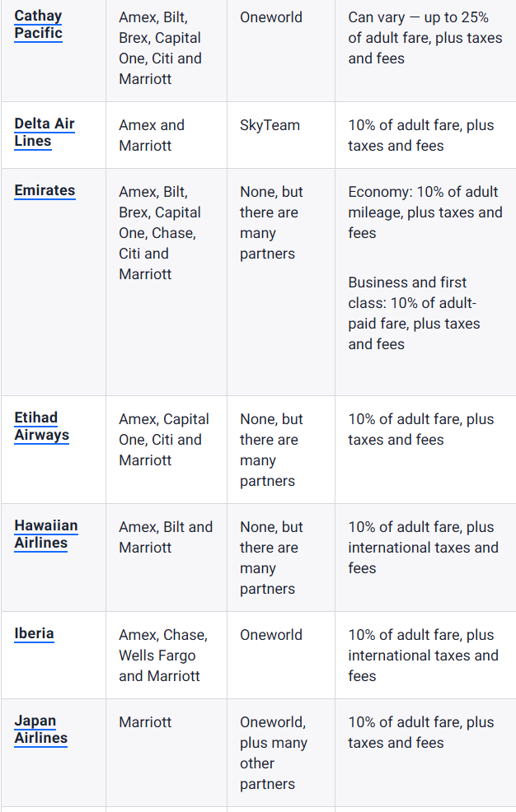The width and height of the screenshot is (516, 812).
Task: Open the Etihad Airways link
Action: tap(41, 427)
